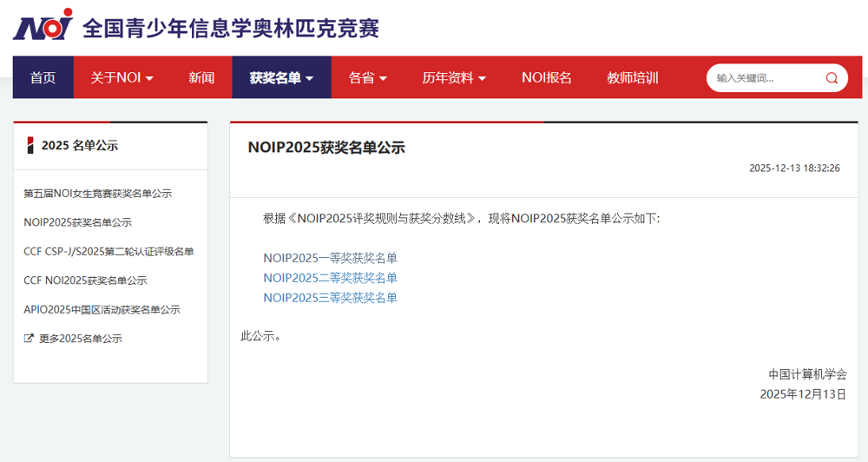Select 教师培训 in navigation bar

[x=632, y=78]
